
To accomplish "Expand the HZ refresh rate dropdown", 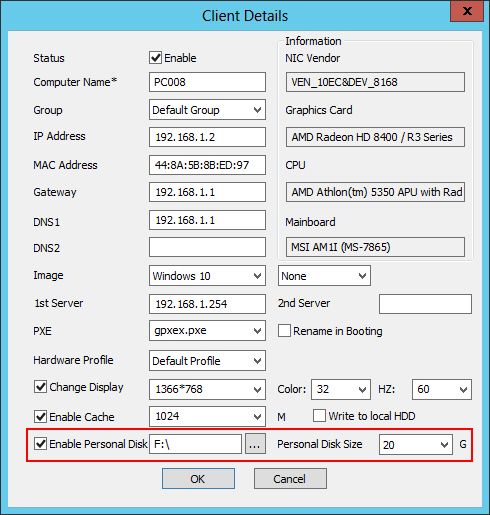I will (442, 389).
